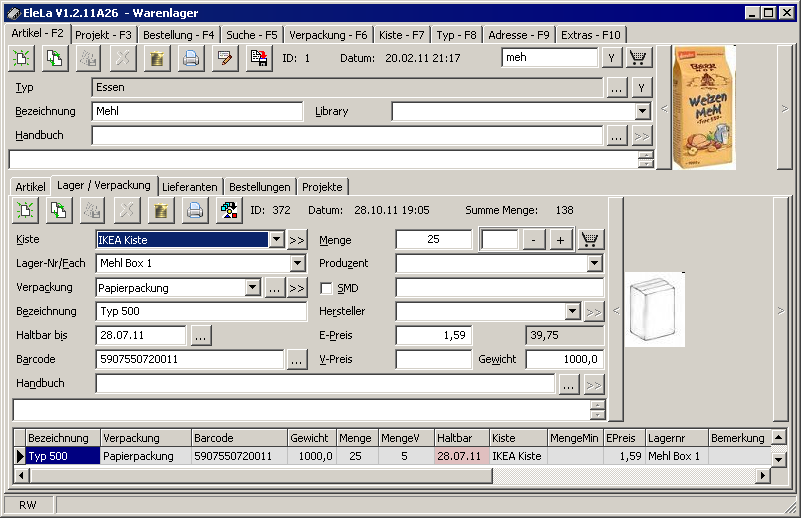Click the shopping cart icon next to Menge

[x=591, y=239]
